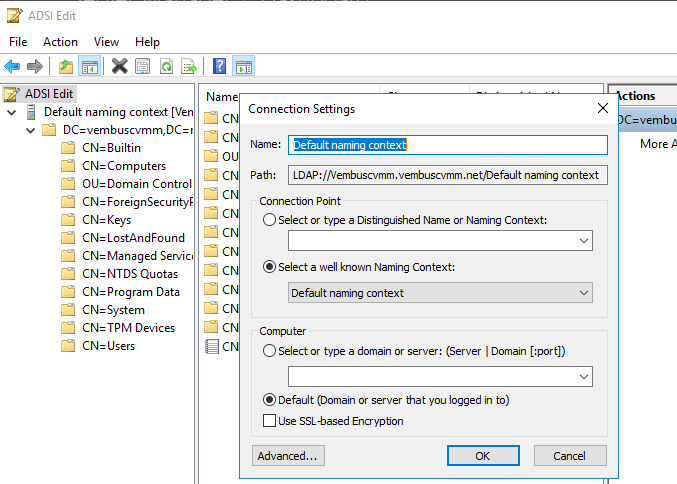Click the CN=Keys folder icon
Viewport: 677px width, 484px height.
pyautogui.click(x=68, y=220)
